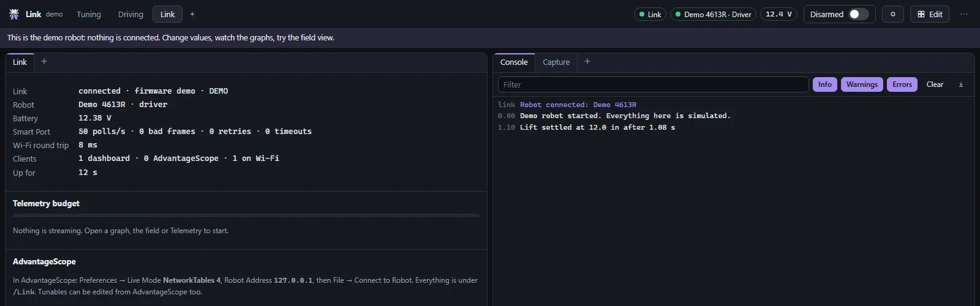Clear the console output
The image size is (980, 306).
tap(935, 84)
